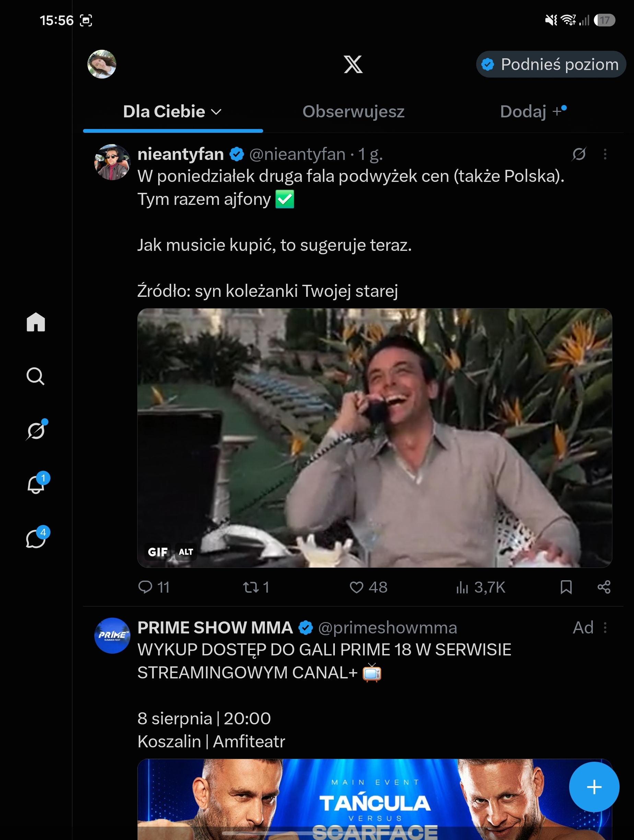Open three-dot menu on PRIME SHOW MMA ad
634x840 pixels.
tap(605, 628)
